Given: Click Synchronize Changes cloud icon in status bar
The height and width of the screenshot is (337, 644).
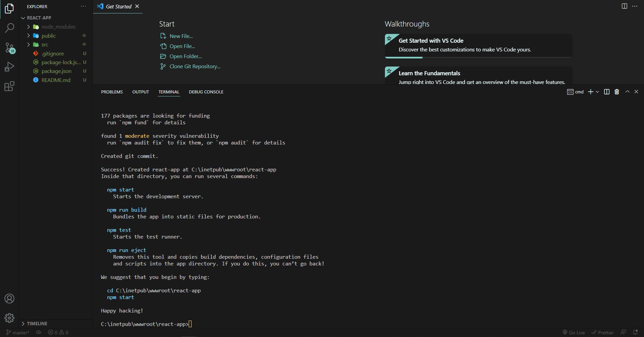Looking at the screenshot, I should [39, 332].
